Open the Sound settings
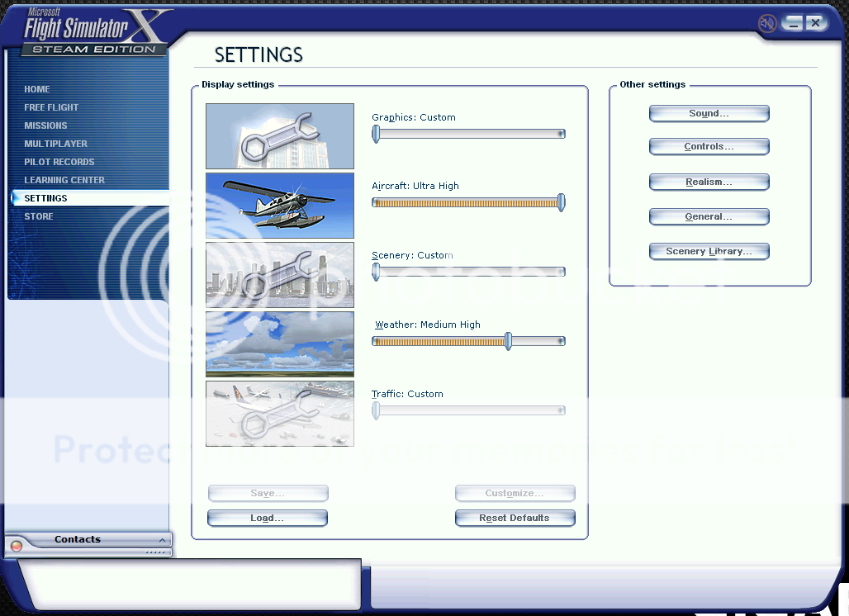The image size is (849, 616). tap(709, 113)
